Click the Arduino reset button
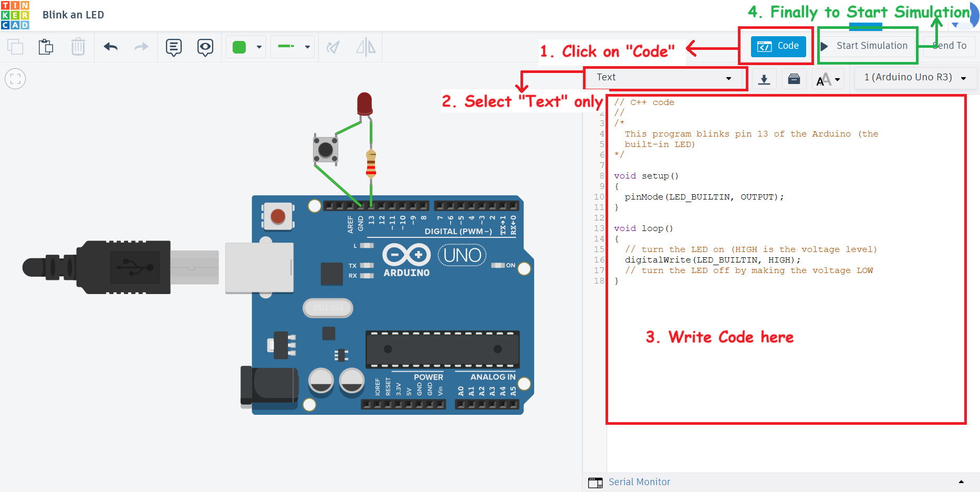The width and height of the screenshot is (980, 492). tap(278, 216)
